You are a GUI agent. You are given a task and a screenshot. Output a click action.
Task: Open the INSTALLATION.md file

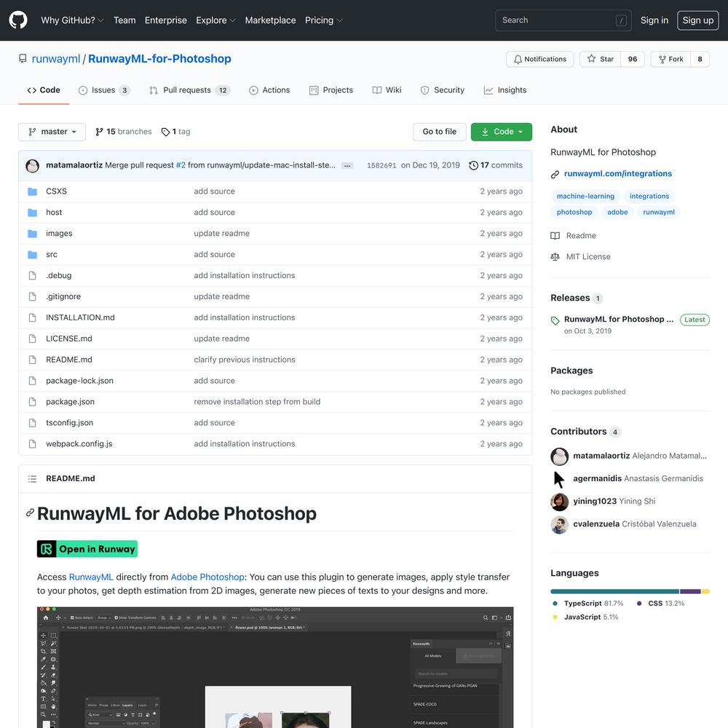tap(80, 317)
